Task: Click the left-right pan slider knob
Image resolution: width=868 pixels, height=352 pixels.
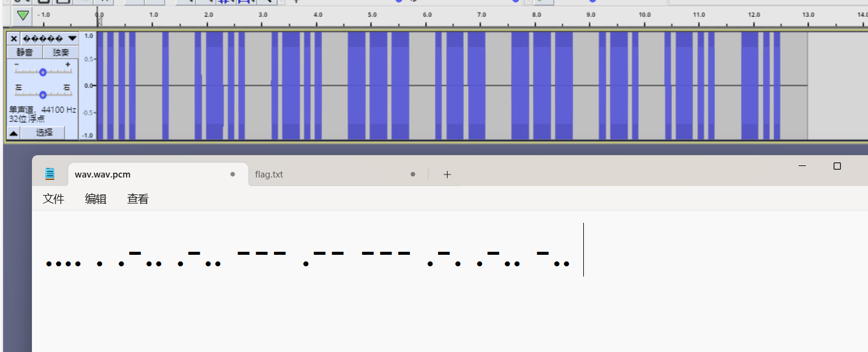Action: tap(43, 94)
